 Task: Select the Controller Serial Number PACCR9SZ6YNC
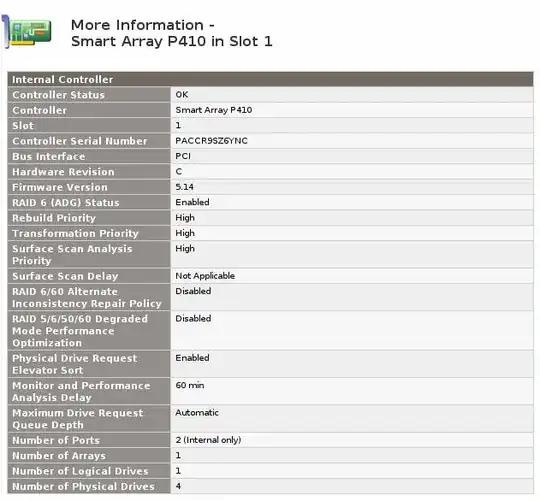pyautogui.click(x=211, y=140)
